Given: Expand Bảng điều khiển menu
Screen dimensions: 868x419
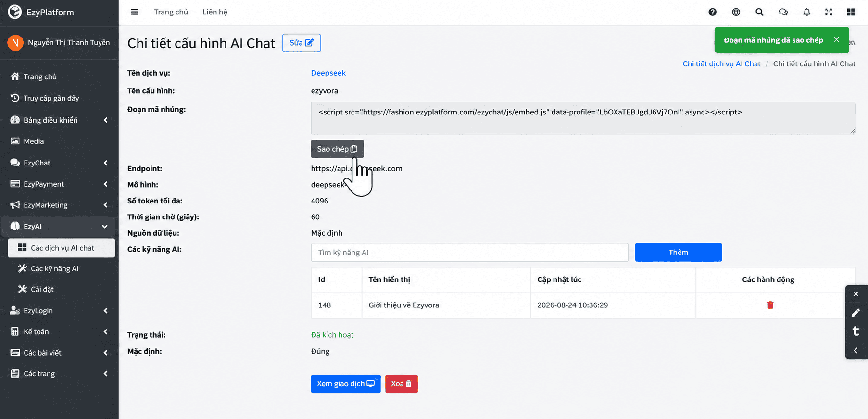Looking at the screenshot, I should 59,120.
